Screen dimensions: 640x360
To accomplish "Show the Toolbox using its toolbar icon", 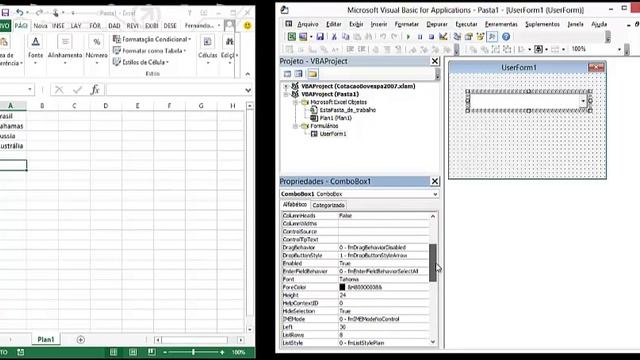I will (492, 37).
